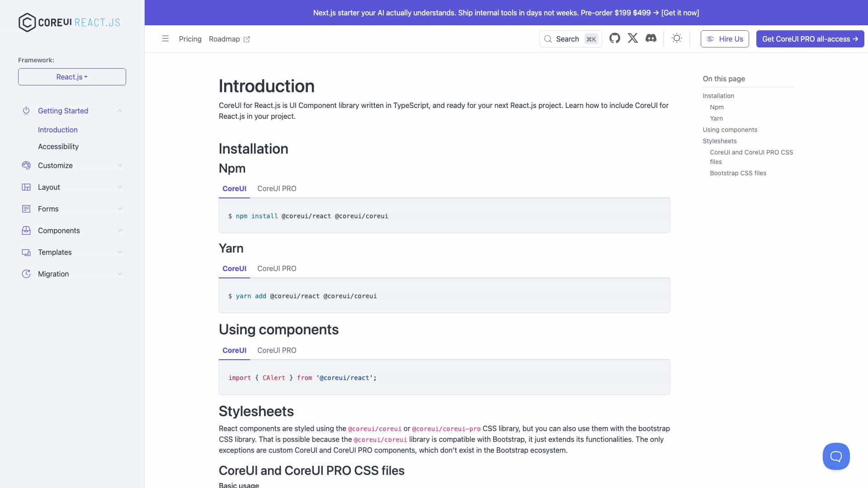Viewport: 868px width, 488px height.
Task: Click the Getting Started power icon
Action: pyautogui.click(x=26, y=111)
